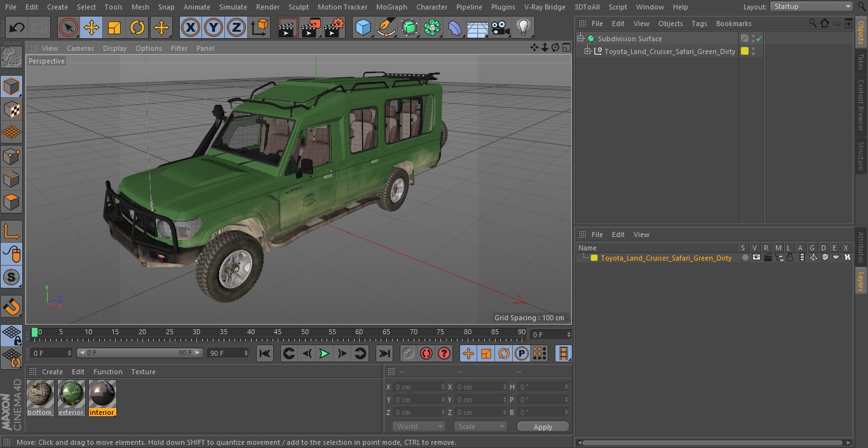Screen dimensions: 868x448
Task: Toggle lock for Toyota layer
Action: 790,258
